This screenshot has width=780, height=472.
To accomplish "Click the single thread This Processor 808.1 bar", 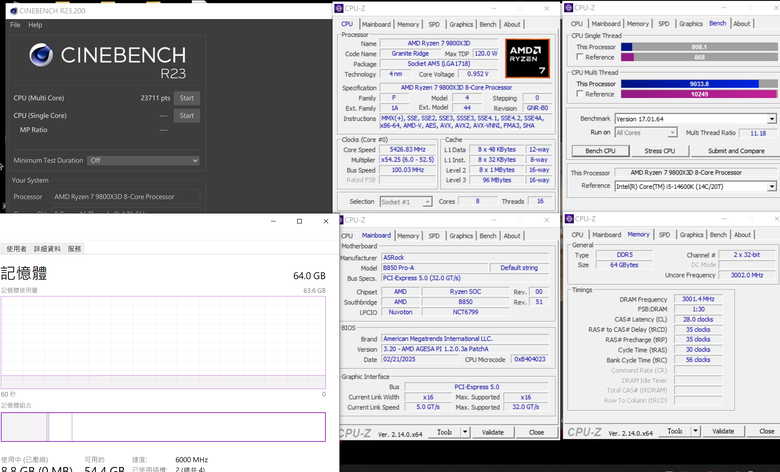I will coord(698,47).
